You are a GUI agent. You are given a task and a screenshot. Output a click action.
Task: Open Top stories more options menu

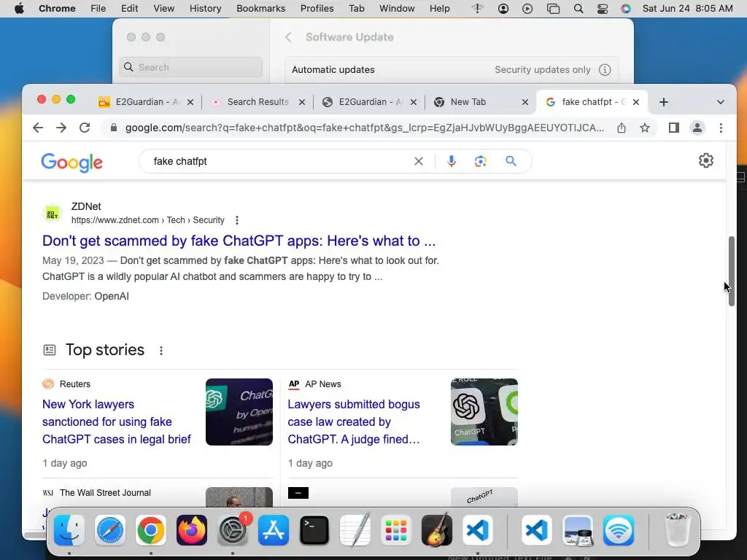point(161,351)
